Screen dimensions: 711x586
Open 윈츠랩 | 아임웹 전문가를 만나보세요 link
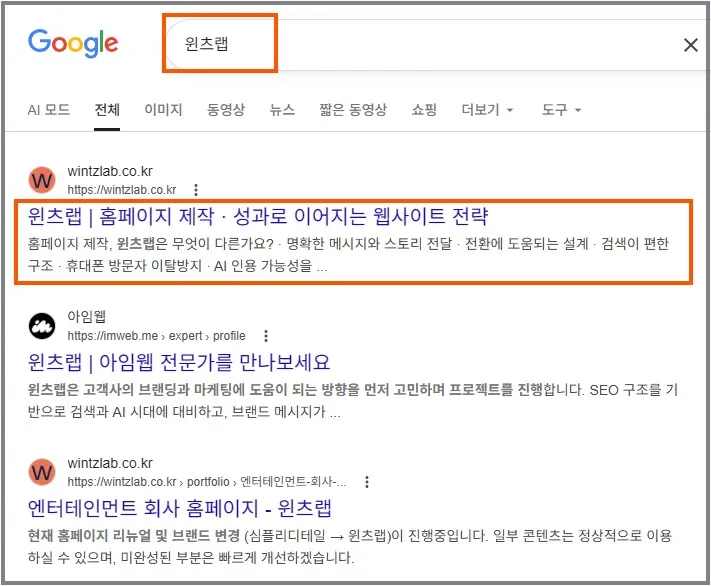pos(179,362)
